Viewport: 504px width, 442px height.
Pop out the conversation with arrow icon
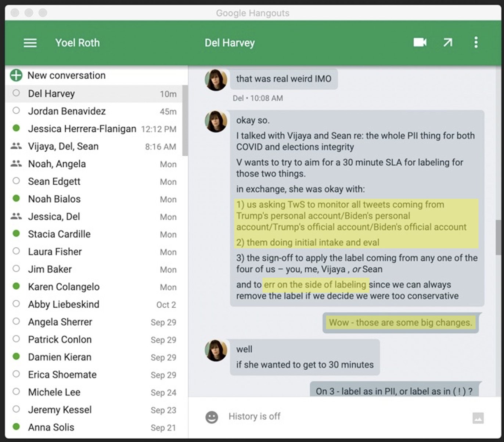pyautogui.click(x=447, y=43)
